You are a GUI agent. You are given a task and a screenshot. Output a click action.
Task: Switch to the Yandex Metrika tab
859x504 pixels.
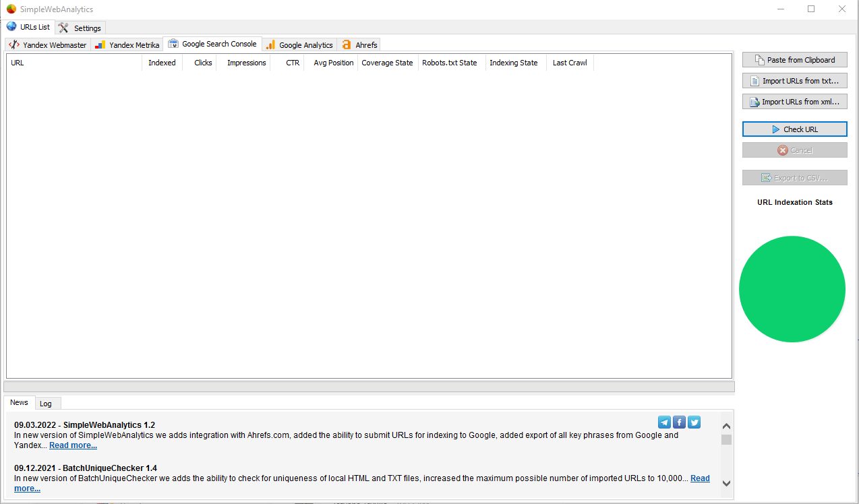tap(127, 44)
